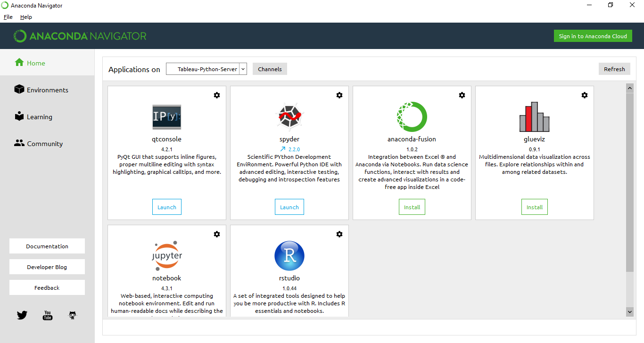Image resolution: width=644 pixels, height=343 pixels.
Task: Click the Jupyter notebook logo
Action: 167,256
